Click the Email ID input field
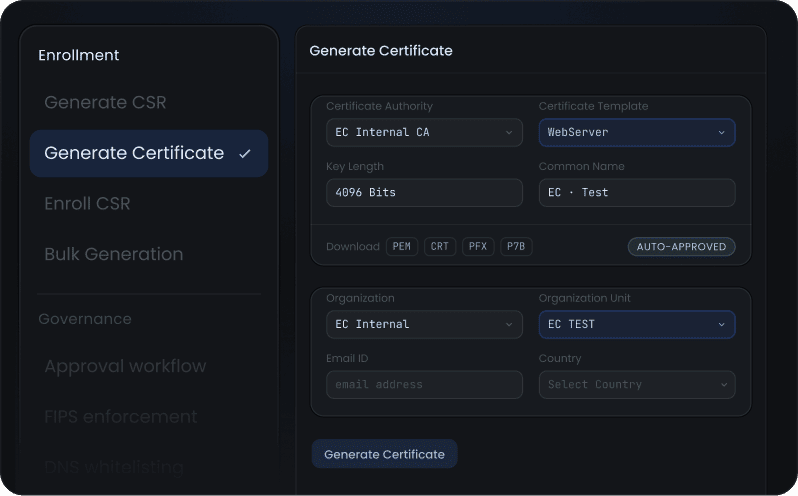Screen dimensions: 798x496 tap(424, 385)
